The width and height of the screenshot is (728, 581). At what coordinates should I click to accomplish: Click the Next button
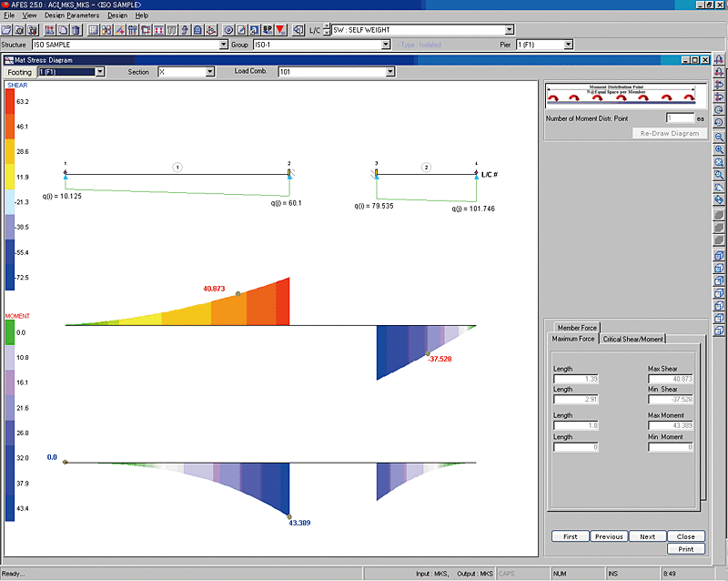click(647, 536)
